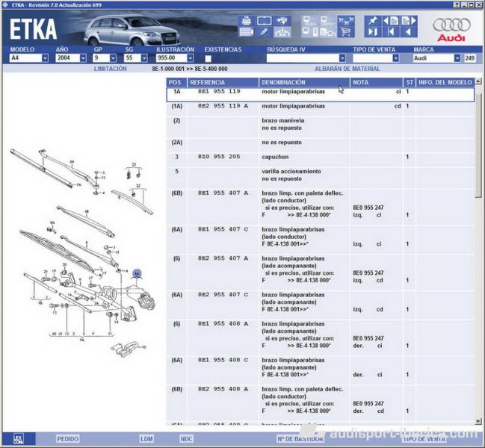Select row with reference 8E2 955 408 A
Viewport: 485px width, 448px height.
click(x=321, y=403)
